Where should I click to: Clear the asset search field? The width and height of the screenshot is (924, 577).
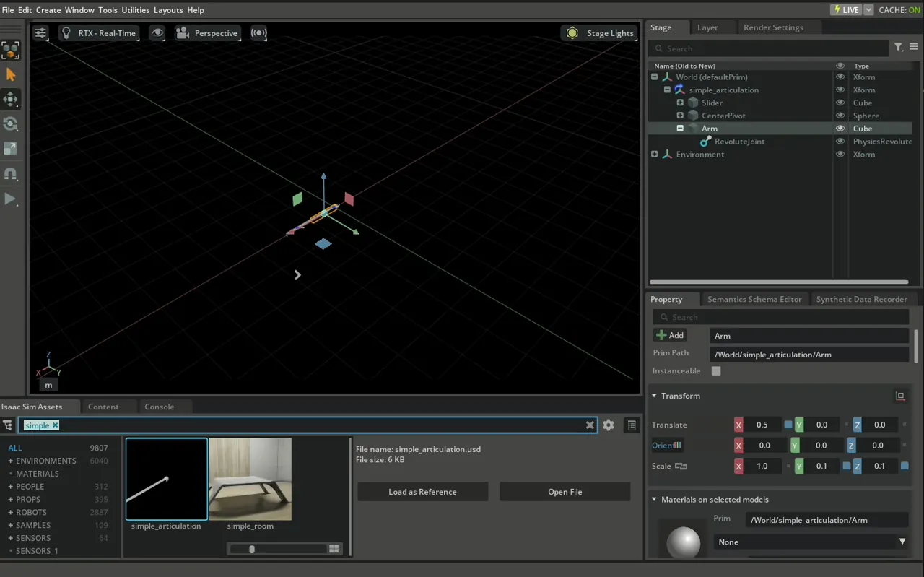pyautogui.click(x=590, y=425)
